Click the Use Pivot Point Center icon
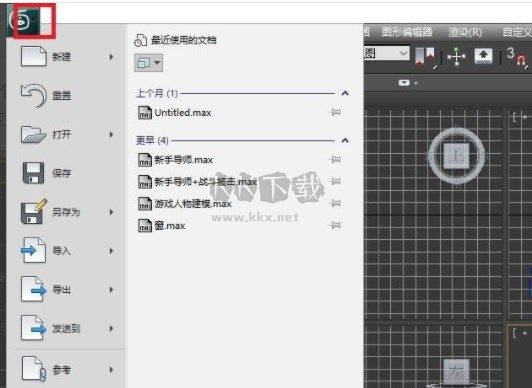 pos(425,56)
